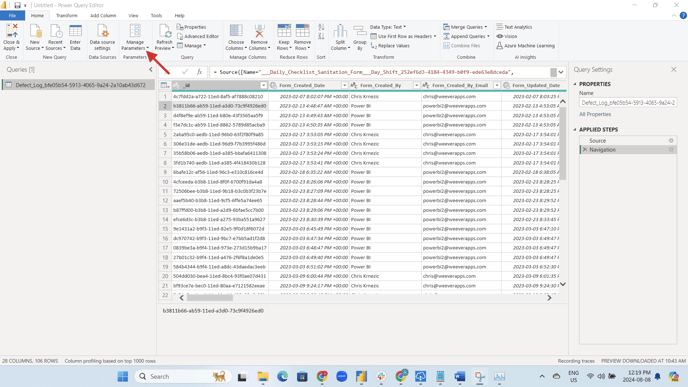Toggle Use First Row as Headers
Image resolution: width=688 pixels, height=387 pixels.
tap(404, 36)
